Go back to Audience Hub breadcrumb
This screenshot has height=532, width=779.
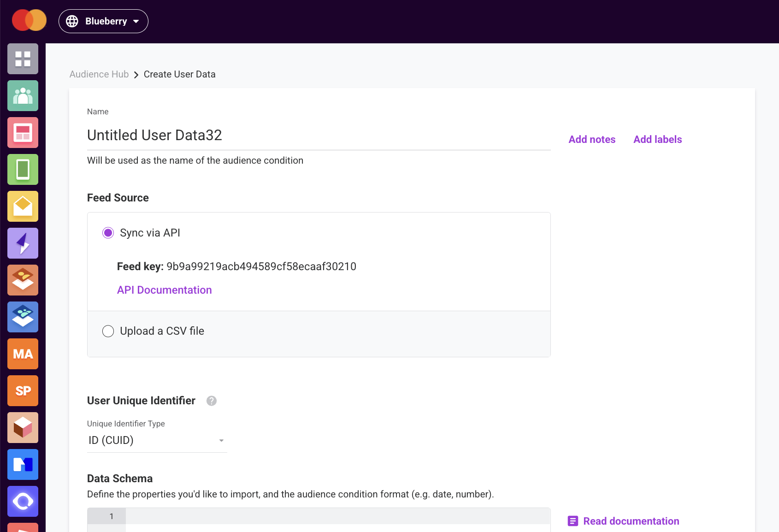tap(99, 74)
